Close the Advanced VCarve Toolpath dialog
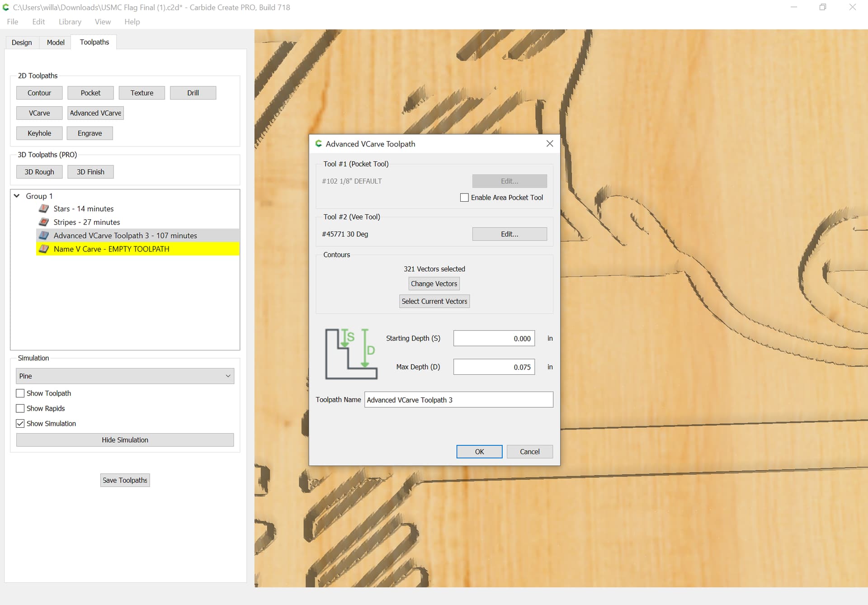The image size is (868, 605). (550, 144)
